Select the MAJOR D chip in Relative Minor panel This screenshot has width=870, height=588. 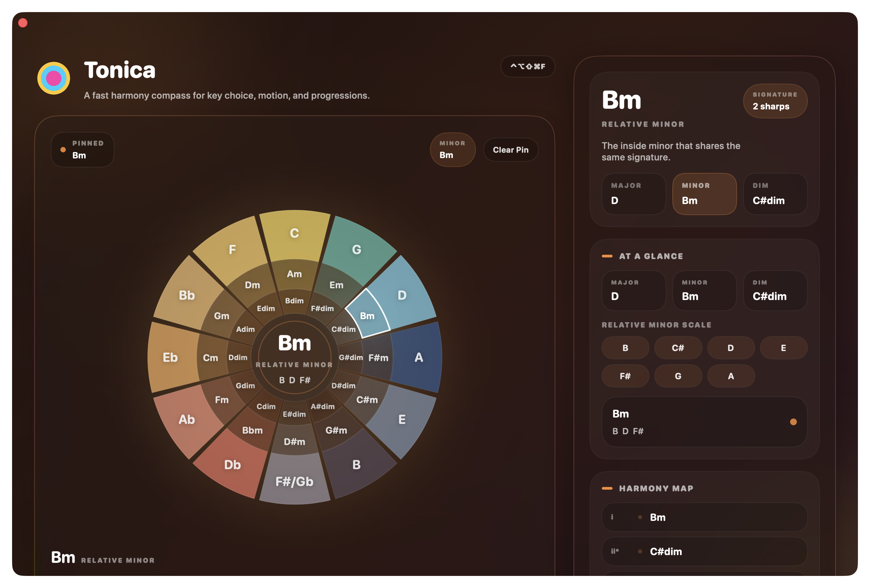[633, 194]
